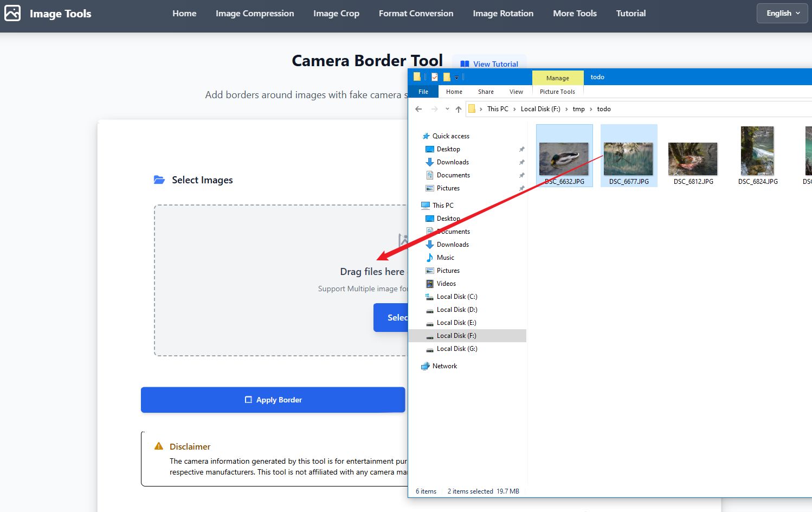Image resolution: width=812 pixels, height=512 pixels.
Task: Click the Videos filmstrip icon
Action: (430, 284)
